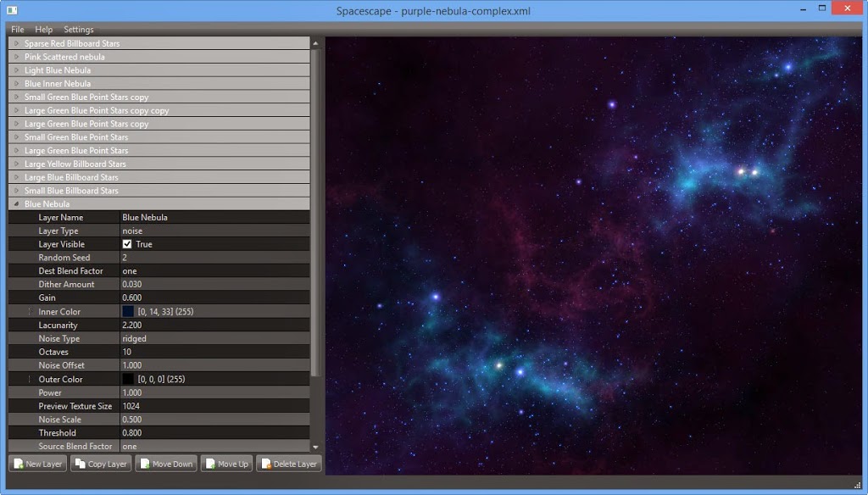Viewport: 868px width, 495px height.
Task: Expand the Small Blue Billboard Stars layer
Action: point(16,191)
